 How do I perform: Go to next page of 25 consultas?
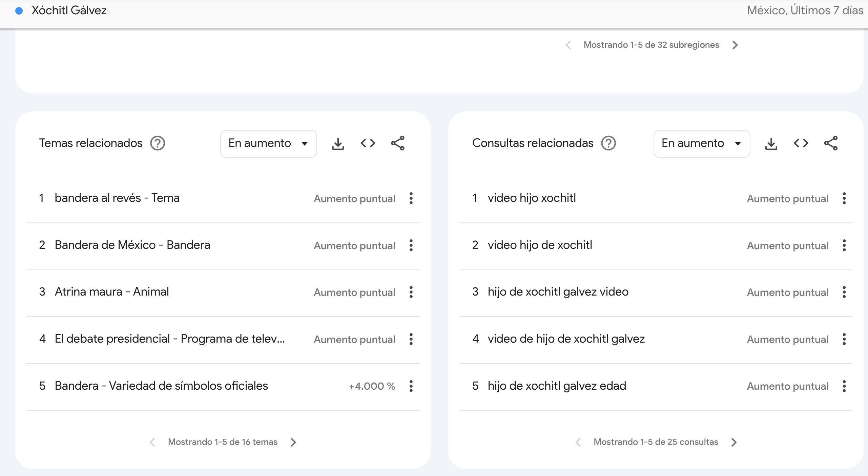[x=734, y=442]
